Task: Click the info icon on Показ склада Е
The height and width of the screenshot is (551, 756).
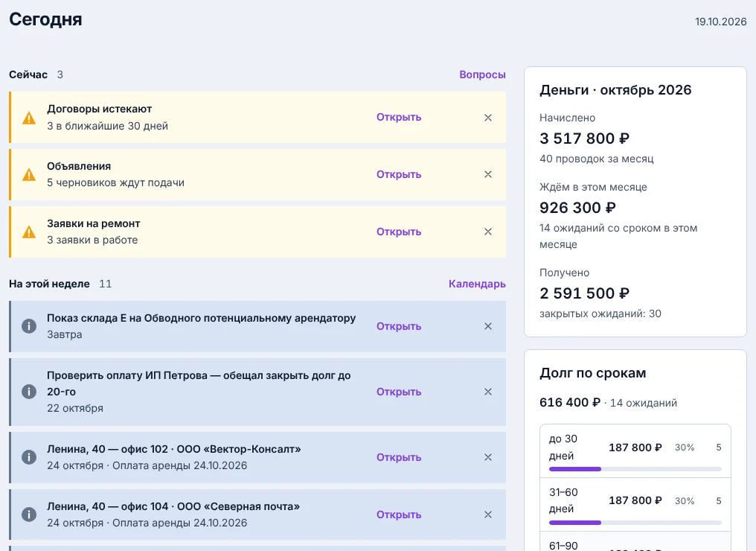Action: [29, 326]
